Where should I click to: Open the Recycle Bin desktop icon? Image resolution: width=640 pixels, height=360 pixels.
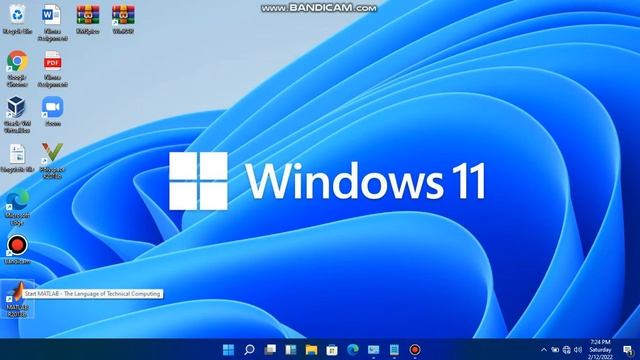click(x=17, y=18)
